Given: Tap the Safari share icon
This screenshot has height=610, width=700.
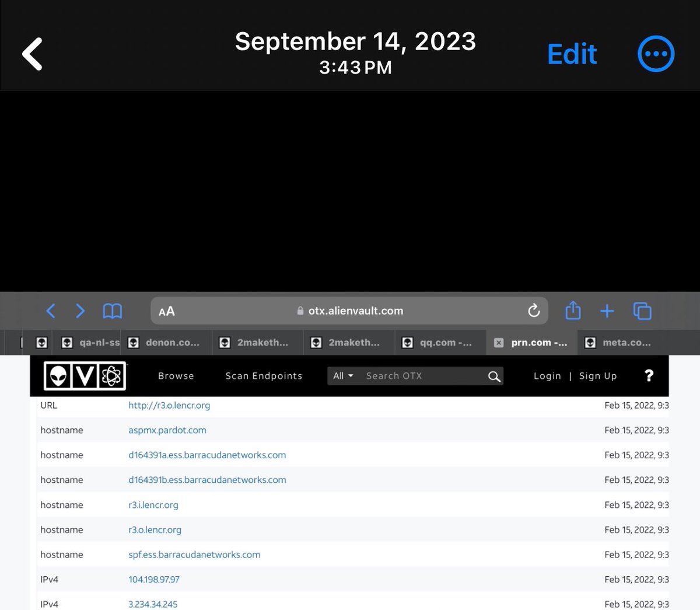Looking at the screenshot, I should pyautogui.click(x=573, y=311).
